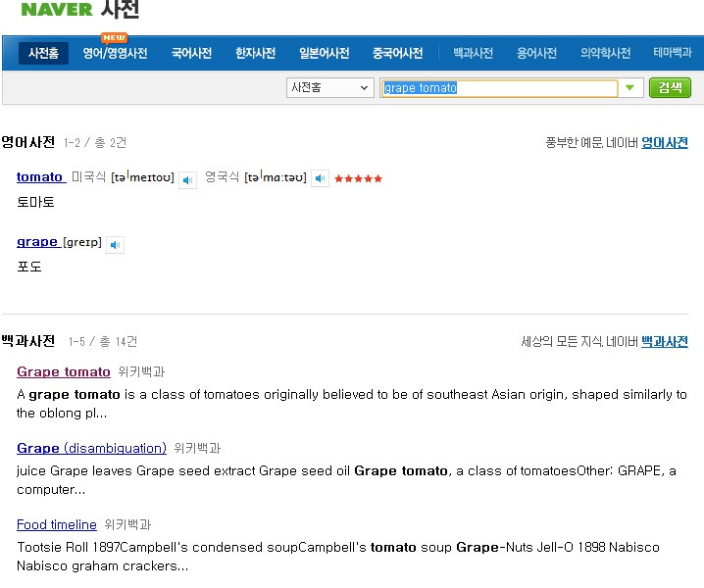Click the Grape tomato description snippet
This screenshot has width=704, height=588.
[352, 404]
